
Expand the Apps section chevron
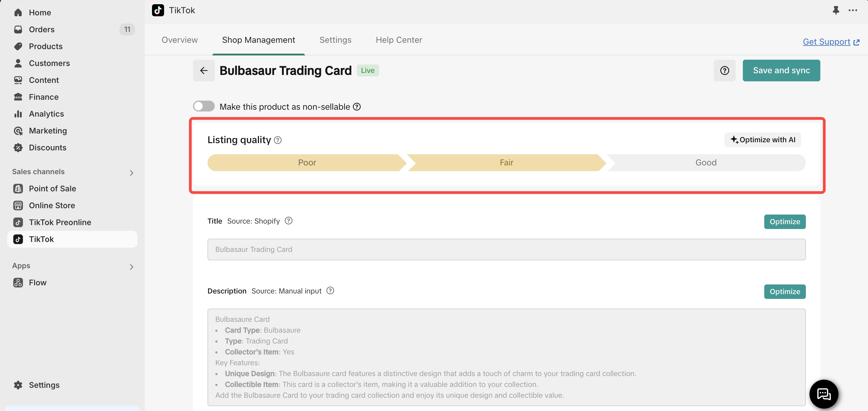pos(131,267)
